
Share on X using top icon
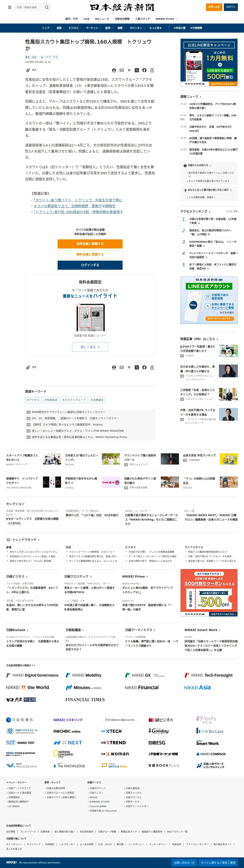[137, 70]
